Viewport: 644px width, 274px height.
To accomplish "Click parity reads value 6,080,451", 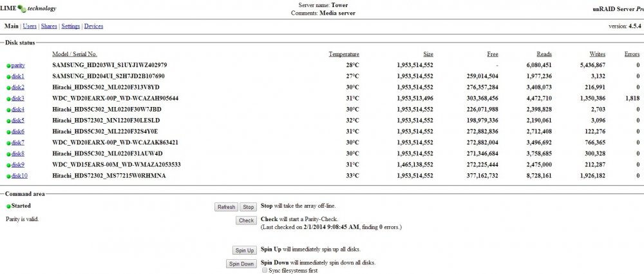I will coord(538,65).
